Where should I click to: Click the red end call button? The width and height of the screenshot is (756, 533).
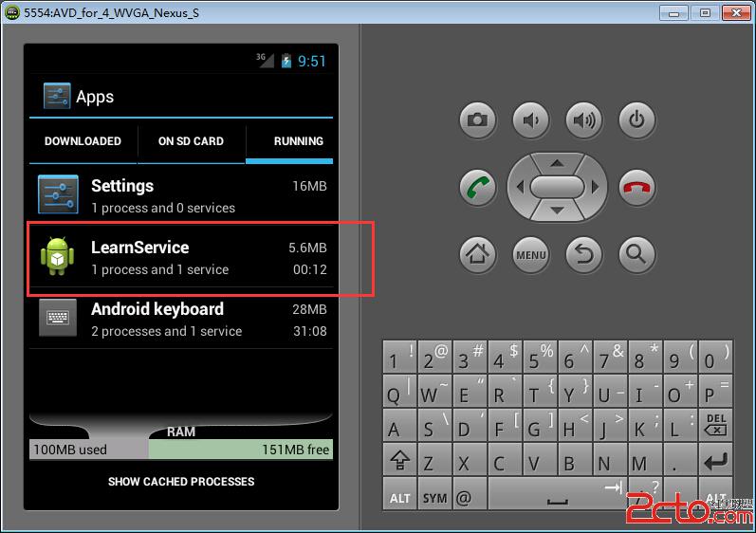click(636, 187)
